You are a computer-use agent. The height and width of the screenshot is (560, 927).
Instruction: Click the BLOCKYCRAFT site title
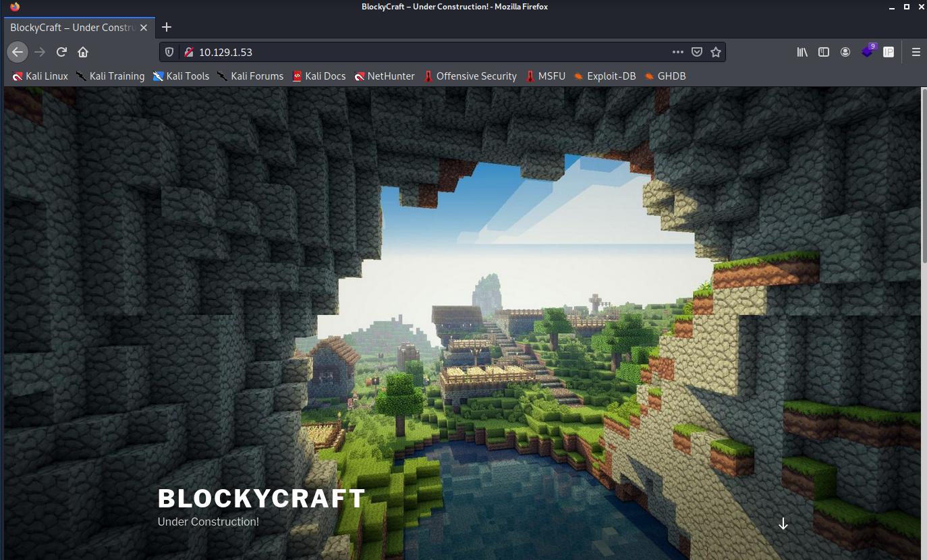coord(262,499)
